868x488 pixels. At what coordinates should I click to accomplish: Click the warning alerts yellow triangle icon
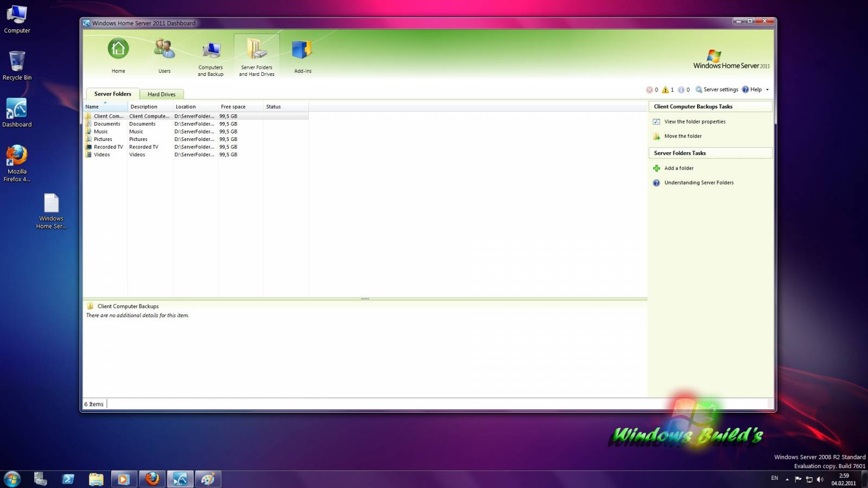click(665, 89)
